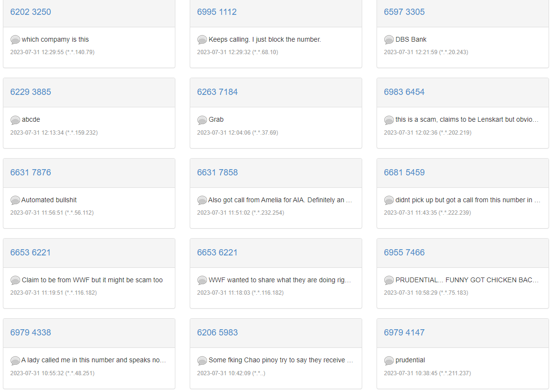The image size is (550, 392).
Task: Go to number 6597 3305
Action: point(404,12)
